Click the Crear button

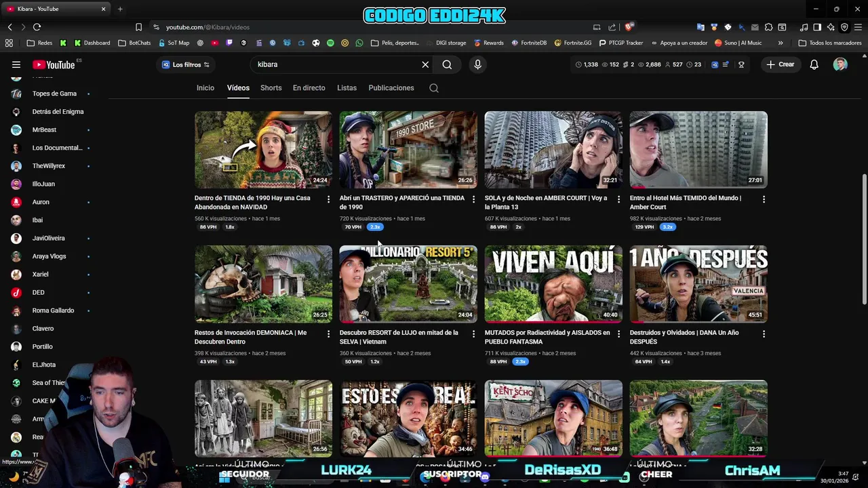(x=780, y=64)
